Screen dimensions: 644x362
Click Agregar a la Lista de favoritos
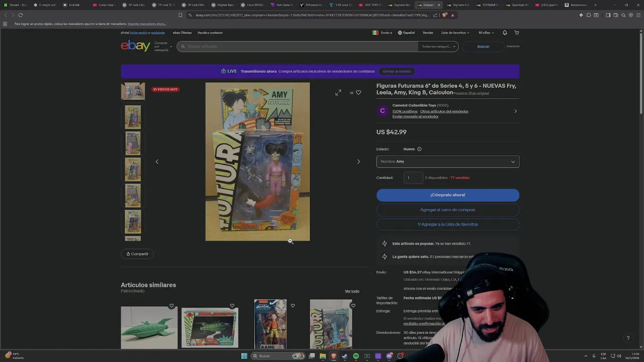[448, 224]
